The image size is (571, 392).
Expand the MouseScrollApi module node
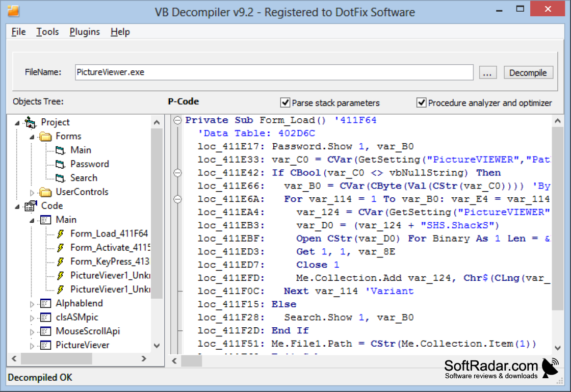click(x=32, y=331)
